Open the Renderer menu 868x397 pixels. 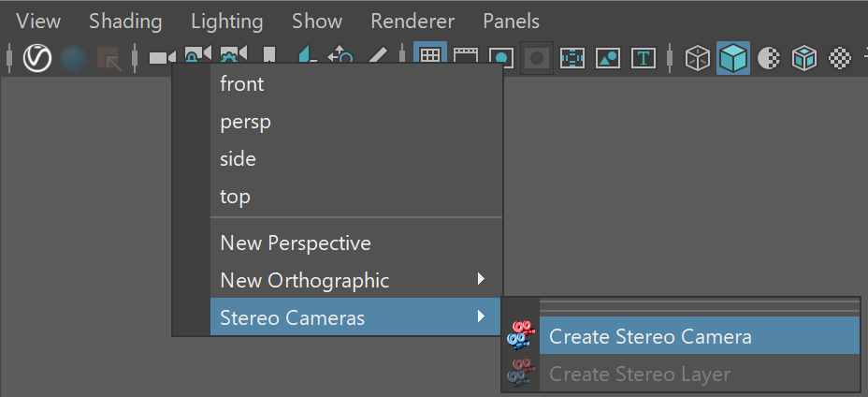pos(412,22)
